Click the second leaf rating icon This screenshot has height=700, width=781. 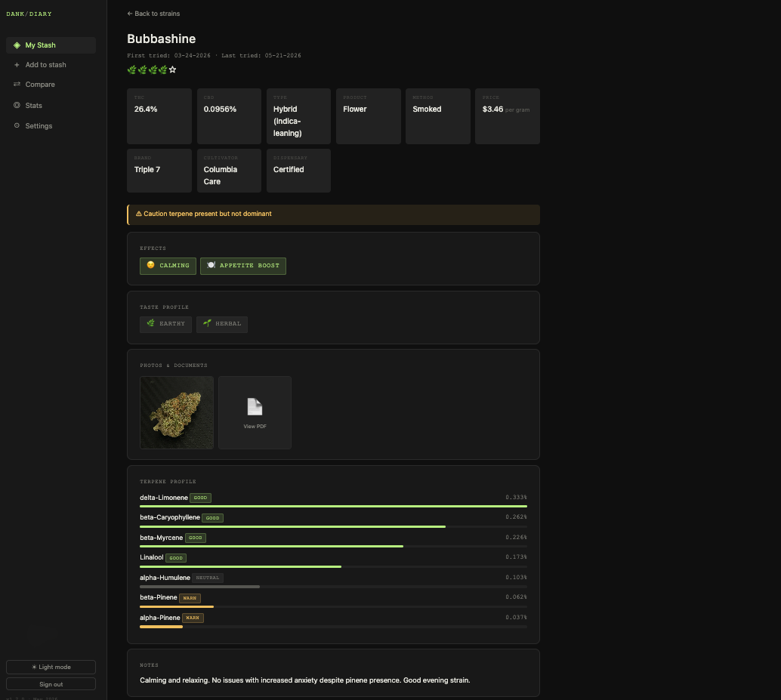(x=142, y=69)
